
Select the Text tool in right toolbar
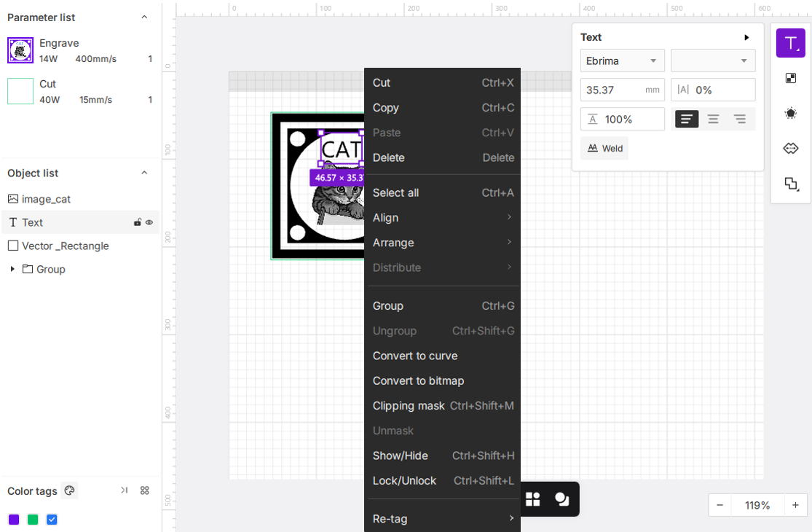[x=790, y=43]
